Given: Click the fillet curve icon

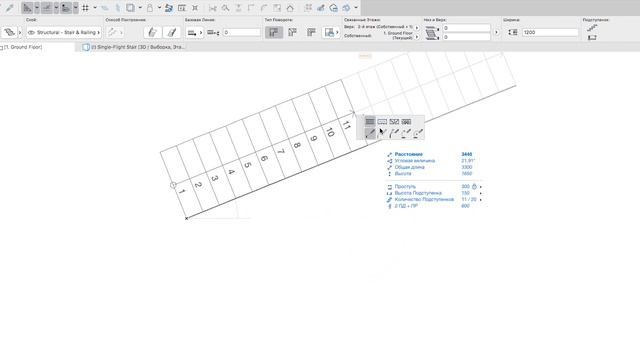Looking at the screenshot, I should [264, 8].
